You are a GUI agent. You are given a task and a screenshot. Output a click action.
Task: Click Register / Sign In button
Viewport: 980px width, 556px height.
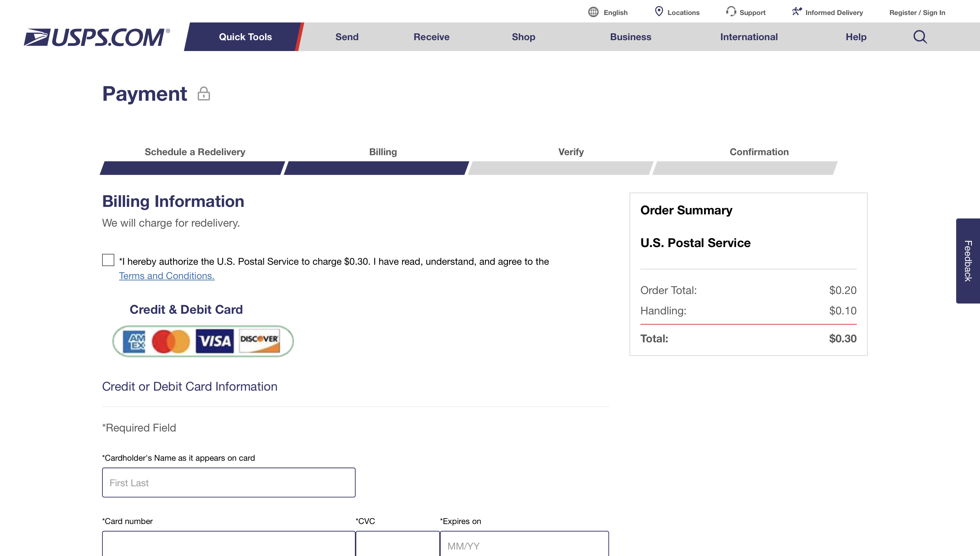point(917,12)
